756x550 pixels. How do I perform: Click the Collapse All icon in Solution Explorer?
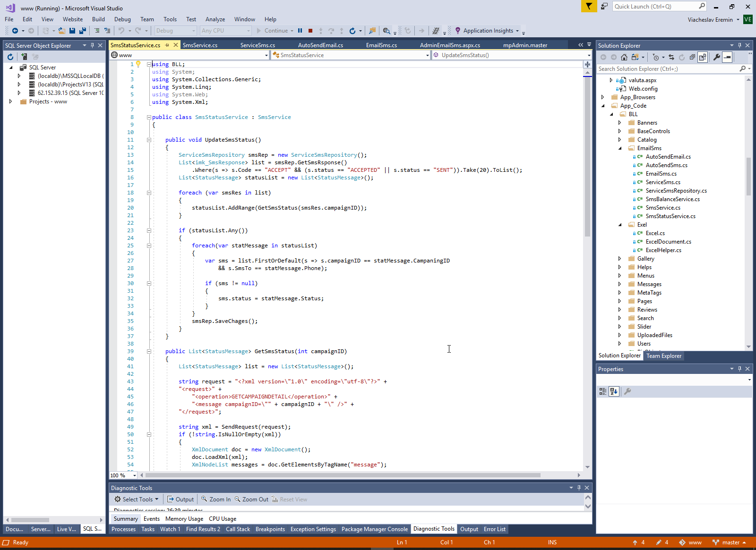pos(692,57)
